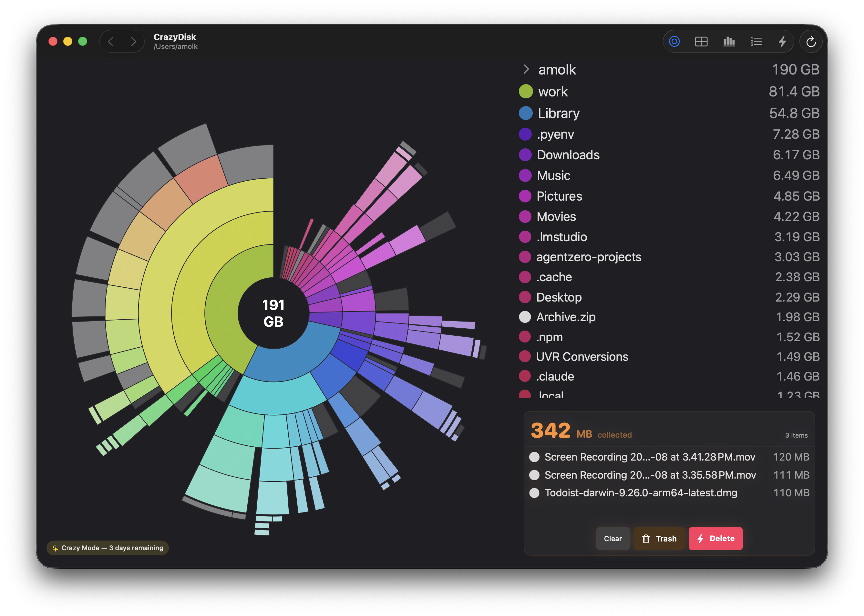The width and height of the screenshot is (864, 616).
Task: Click the forward navigation arrow
Action: (x=133, y=41)
